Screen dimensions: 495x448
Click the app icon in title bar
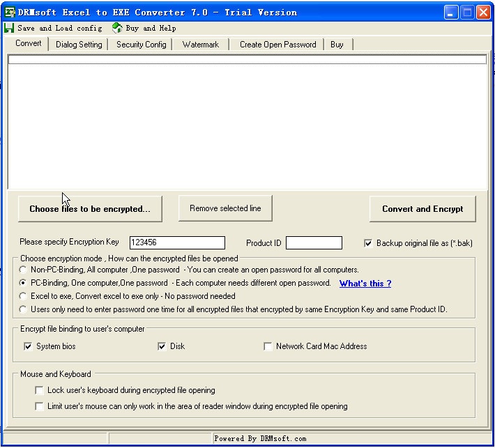coord(10,13)
